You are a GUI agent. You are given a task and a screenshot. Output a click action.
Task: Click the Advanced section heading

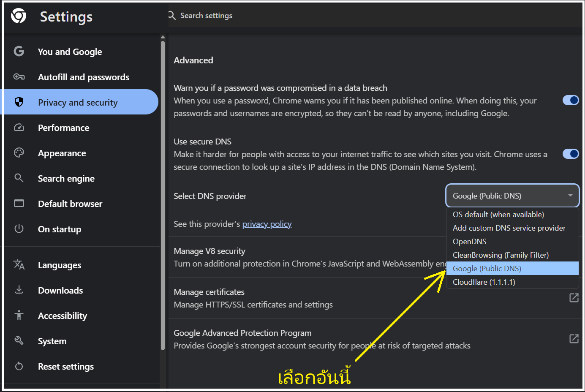(193, 60)
